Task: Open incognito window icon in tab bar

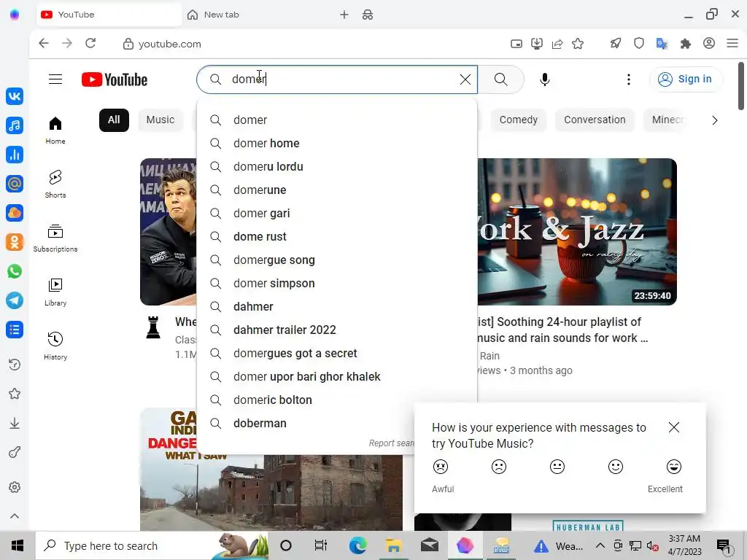Action: pyautogui.click(x=368, y=15)
